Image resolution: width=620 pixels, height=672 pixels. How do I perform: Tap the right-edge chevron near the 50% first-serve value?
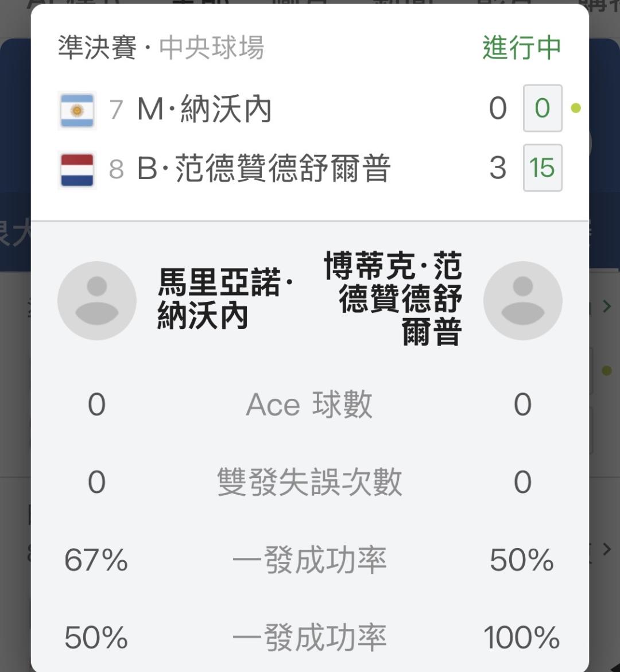pyautogui.click(x=606, y=549)
